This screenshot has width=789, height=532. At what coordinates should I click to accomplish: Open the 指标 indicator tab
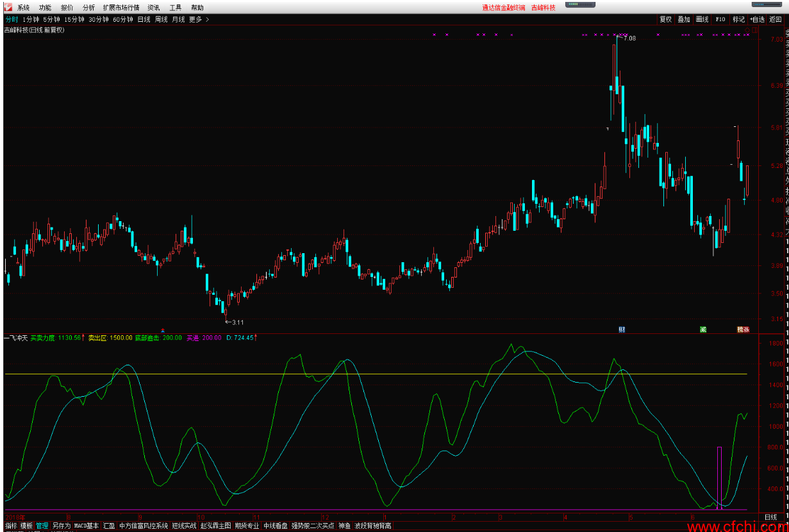click(x=11, y=526)
